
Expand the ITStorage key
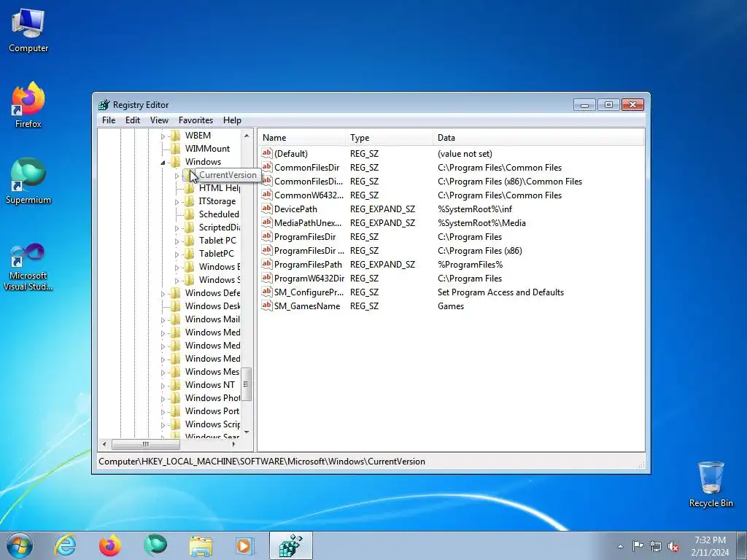tap(177, 202)
